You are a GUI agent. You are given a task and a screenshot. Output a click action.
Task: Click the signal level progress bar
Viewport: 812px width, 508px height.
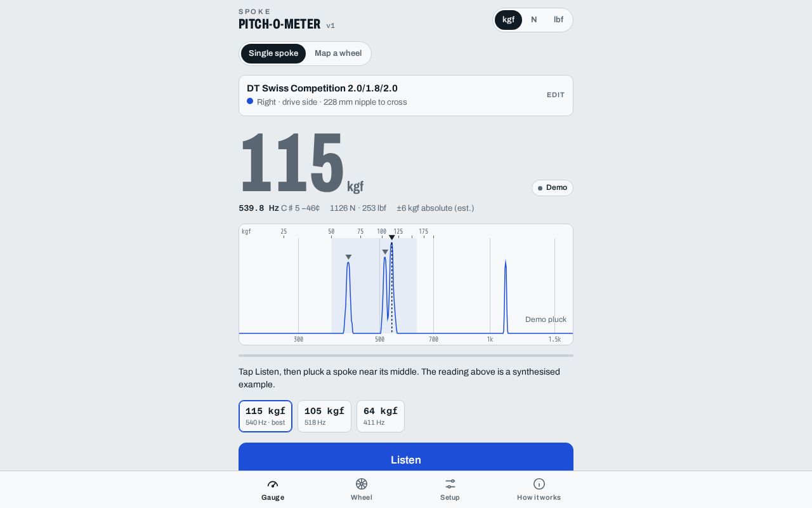[x=406, y=356]
